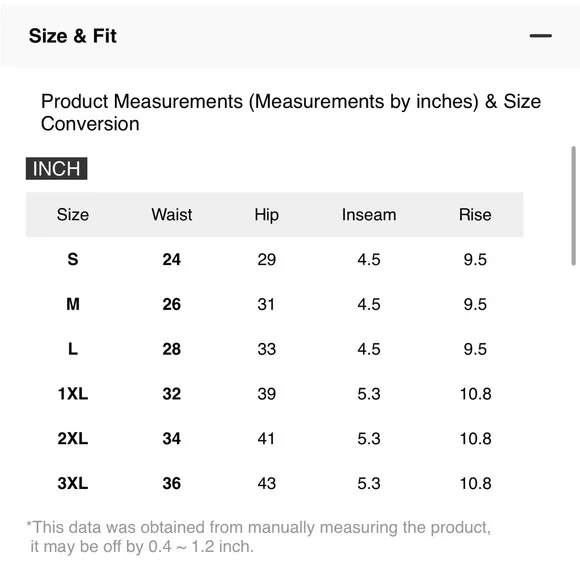
Task: Click the vertical scrollbar handle
Action: click(573, 206)
